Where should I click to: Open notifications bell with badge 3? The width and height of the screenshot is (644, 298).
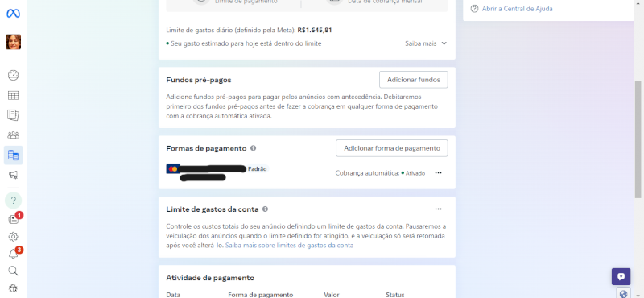tap(13, 254)
